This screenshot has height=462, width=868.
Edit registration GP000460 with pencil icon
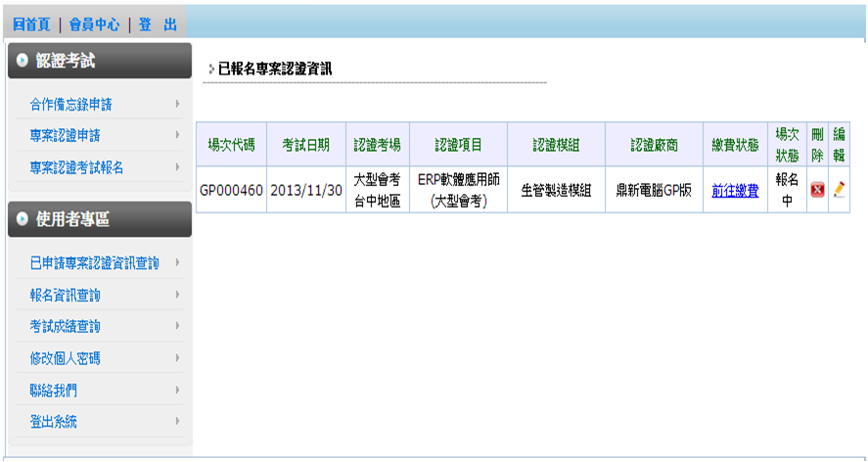pyautogui.click(x=839, y=190)
